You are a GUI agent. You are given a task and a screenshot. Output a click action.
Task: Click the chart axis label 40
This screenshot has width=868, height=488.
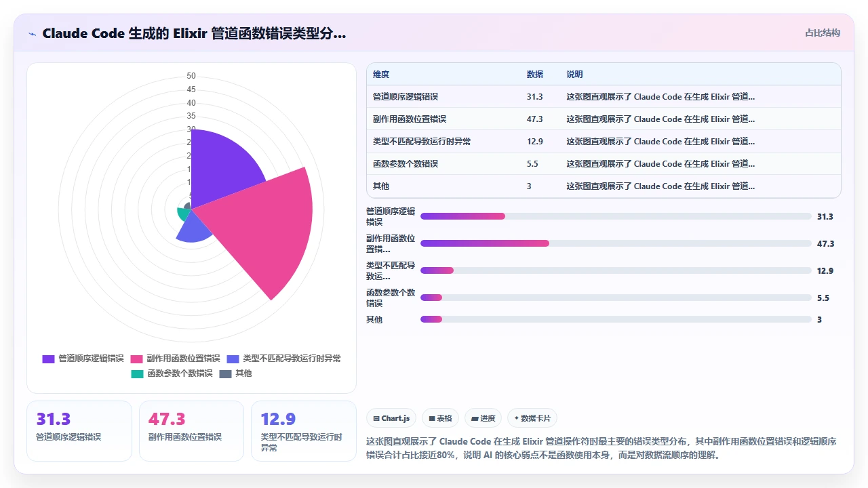tap(191, 103)
